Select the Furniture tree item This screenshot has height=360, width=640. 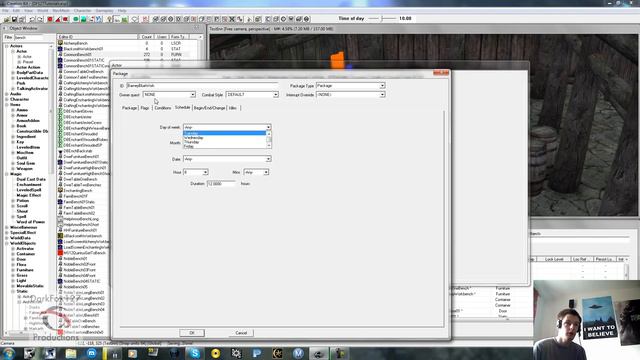click(25, 270)
